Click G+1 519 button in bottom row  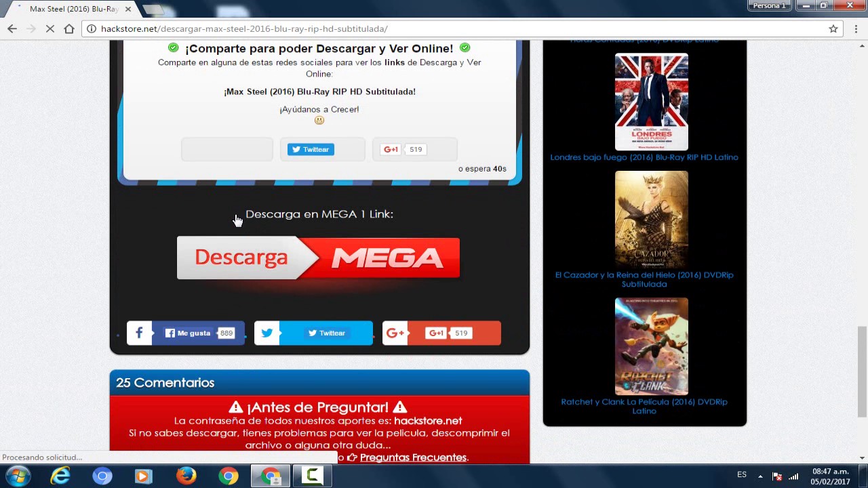[x=449, y=333]
